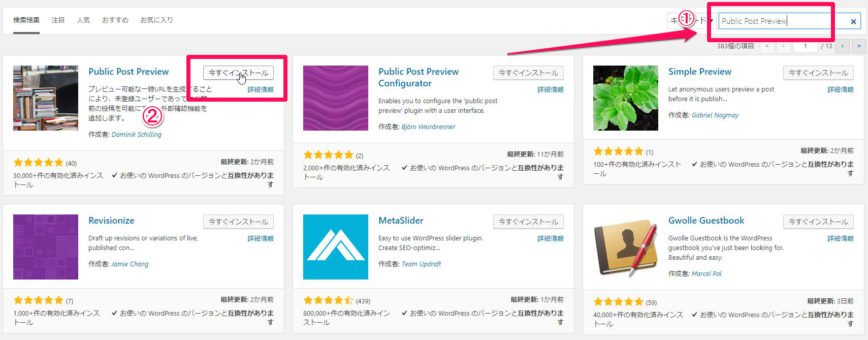Click the '40,000+件の有効化済みインストール' text
868x340 pixels.
638,319
